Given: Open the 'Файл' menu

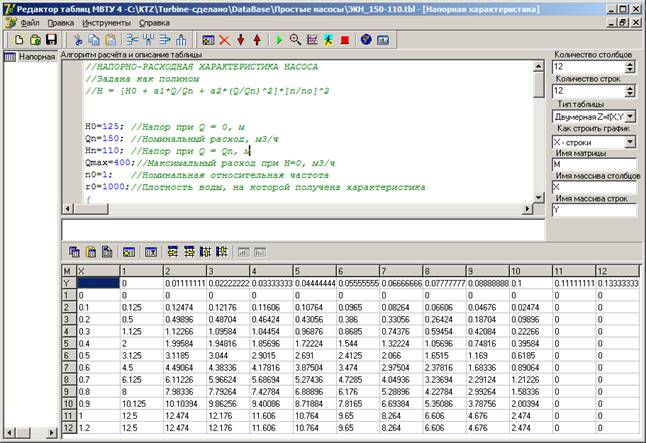Looking at the screenshot, I should pos(28,21).
